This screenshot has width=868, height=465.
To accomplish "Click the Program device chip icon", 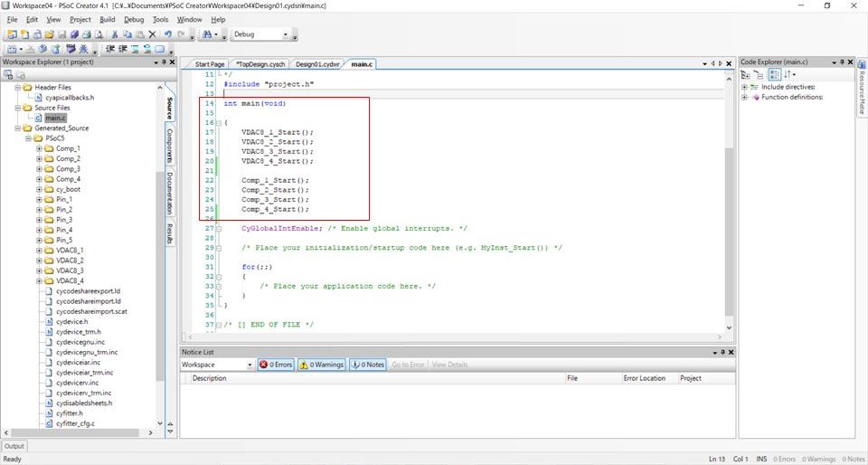I will [x=71, y=49].
